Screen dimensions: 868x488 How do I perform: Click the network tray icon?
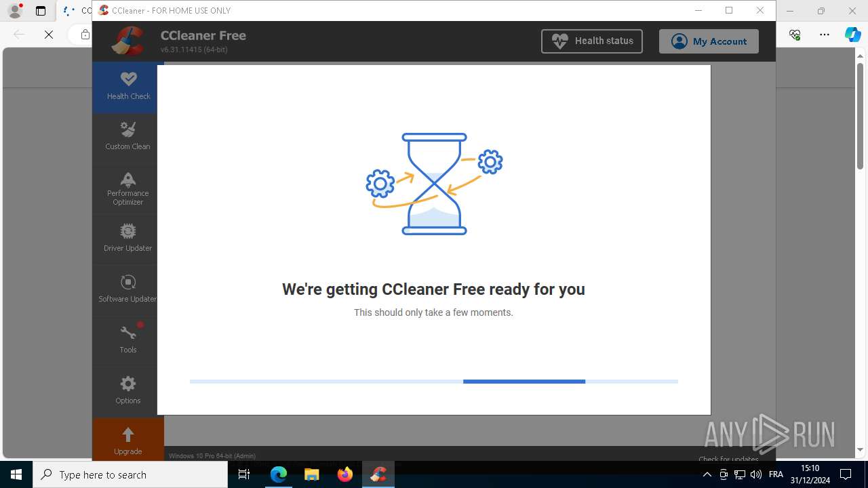[x=740, y=474]
